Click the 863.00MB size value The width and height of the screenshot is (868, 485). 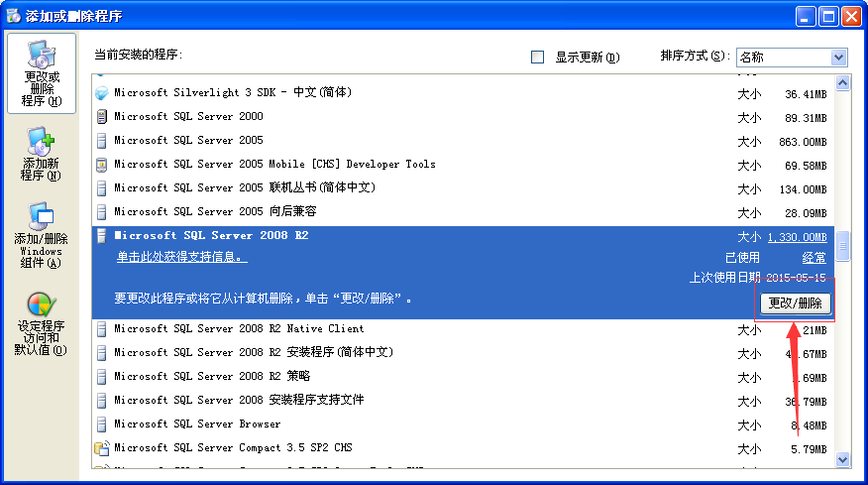[x=803, y=142]
